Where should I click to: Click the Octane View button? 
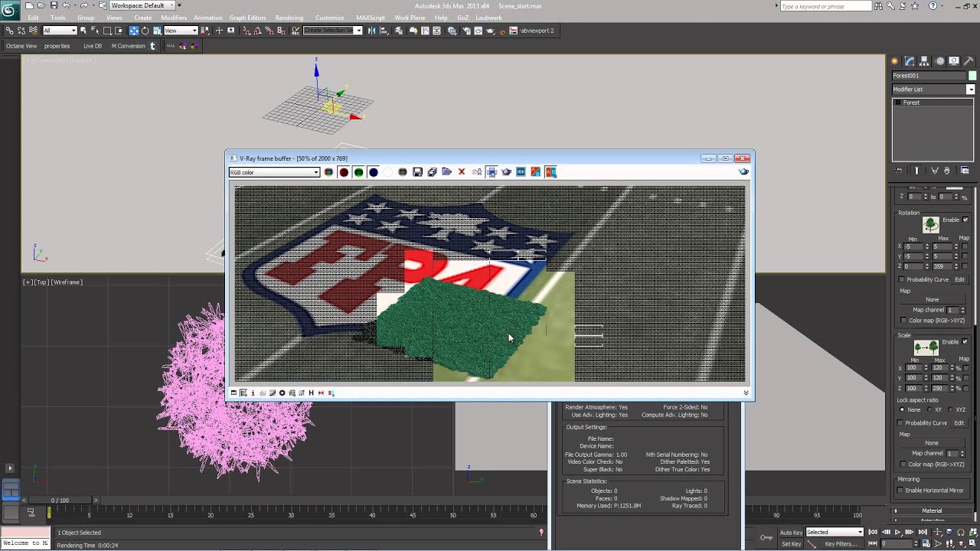[21, 46]
